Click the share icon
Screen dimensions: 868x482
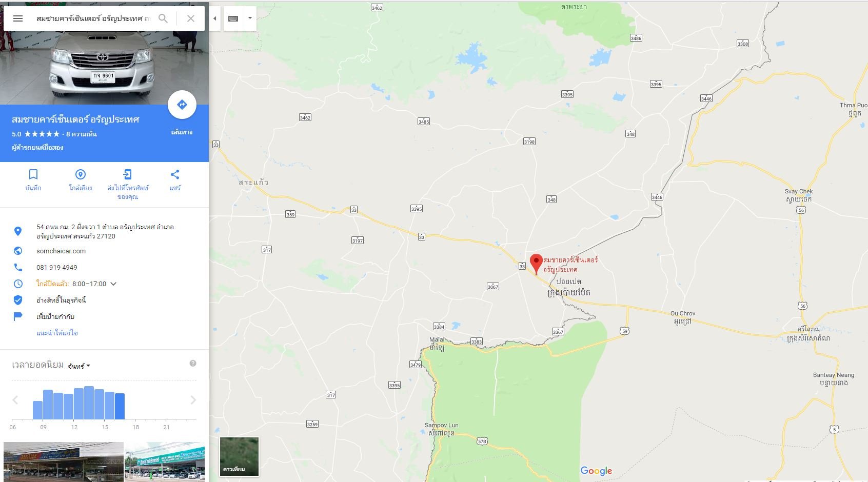click(x=175, y=175)
